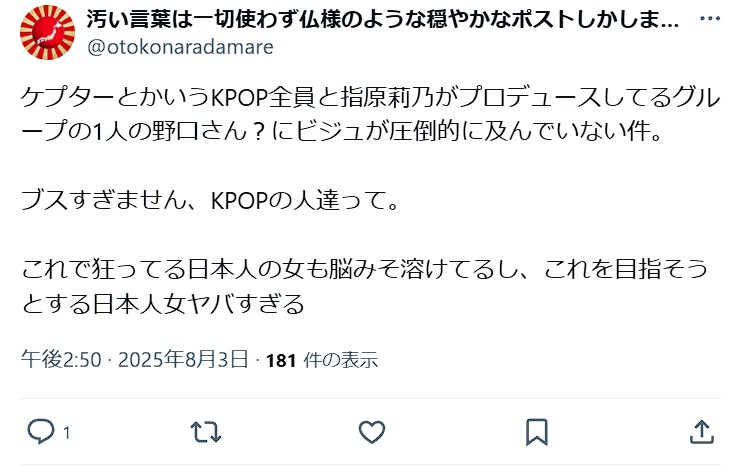Like the post with the heart icon
Viewport: 745px width, 466px height.
(372, 432)
